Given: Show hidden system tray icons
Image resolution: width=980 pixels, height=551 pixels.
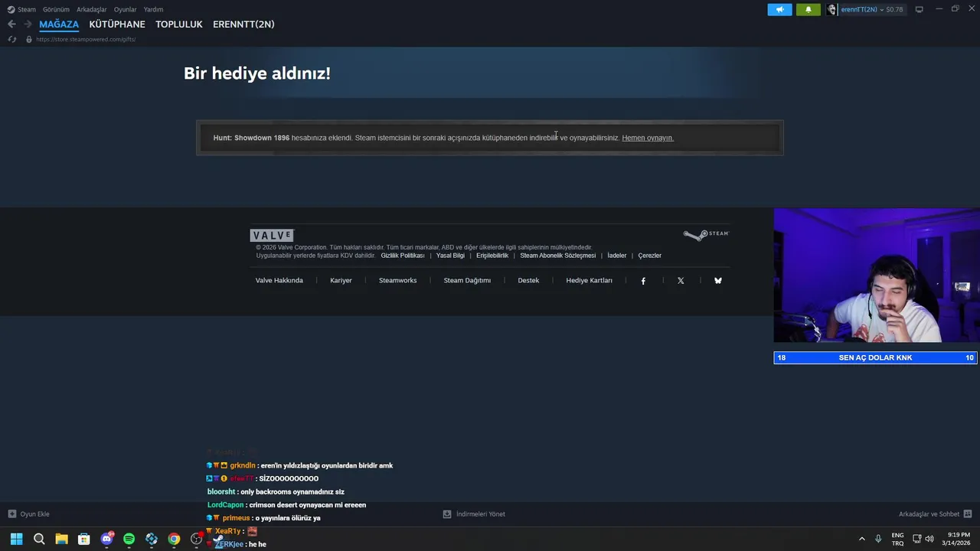Looking at the screenshot, I should (x=861, y=539).
